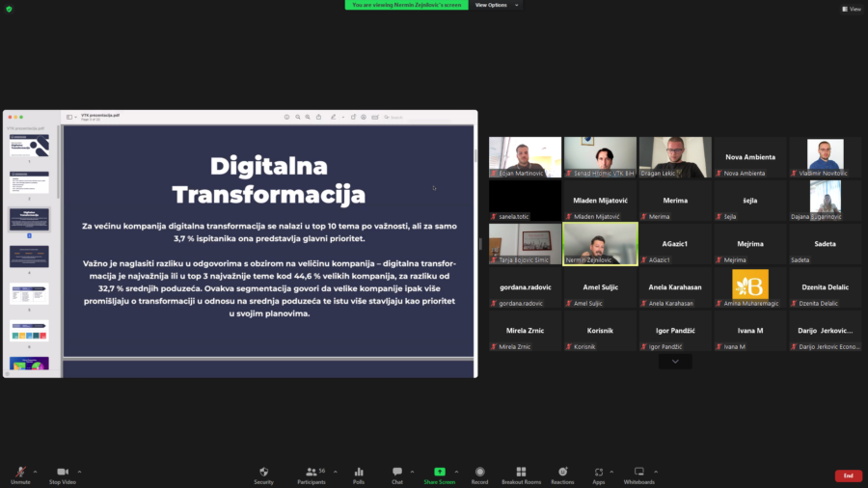Screen dimensions: 868x488
Task: Select page 1 thumbnail in Preview sidebar
Action: tap(29, 146)
